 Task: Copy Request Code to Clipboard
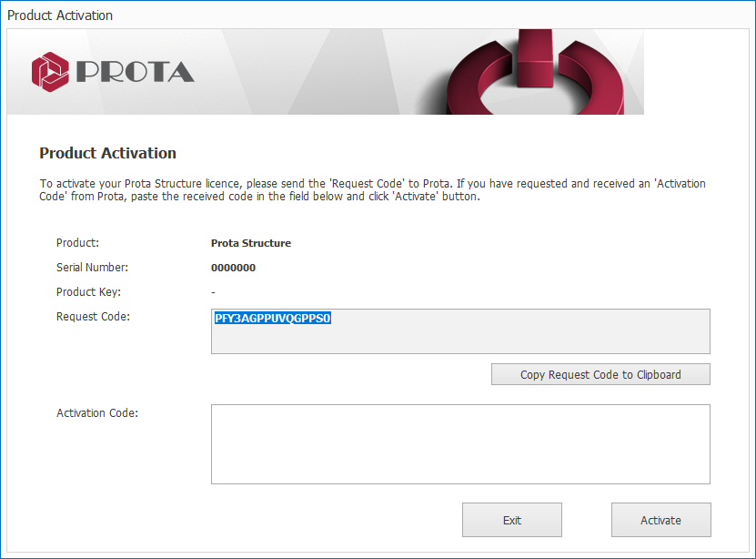600,374
